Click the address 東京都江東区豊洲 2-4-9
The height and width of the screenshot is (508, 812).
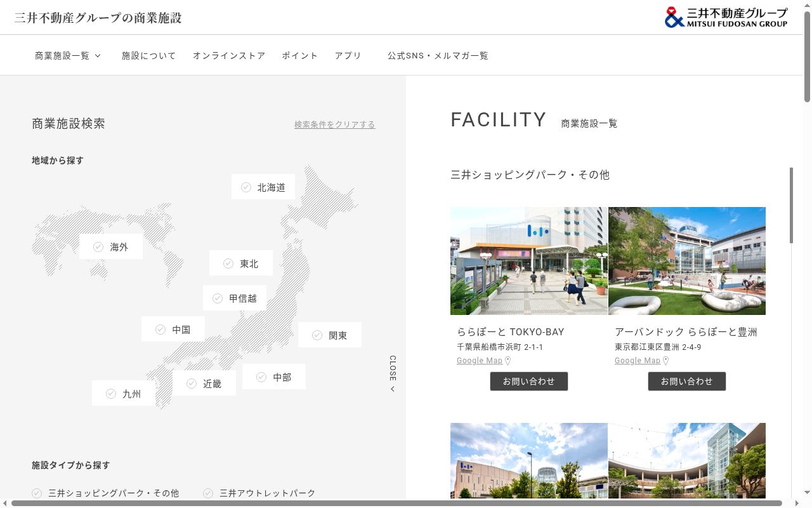658,347
